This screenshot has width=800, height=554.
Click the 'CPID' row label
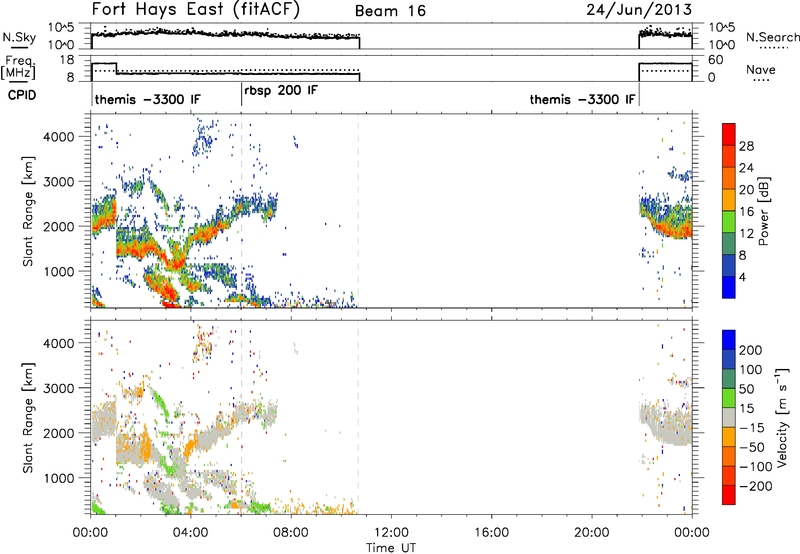22,95
